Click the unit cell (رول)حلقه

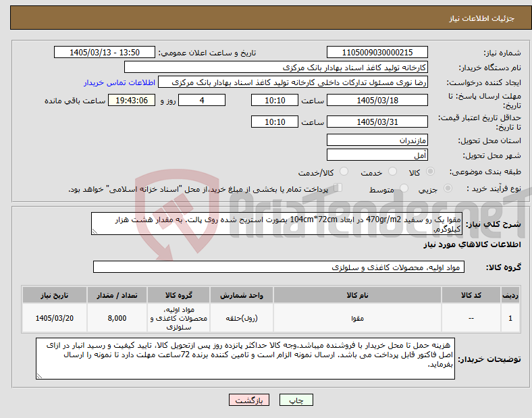pyautogui.click(x=242, y=318)
